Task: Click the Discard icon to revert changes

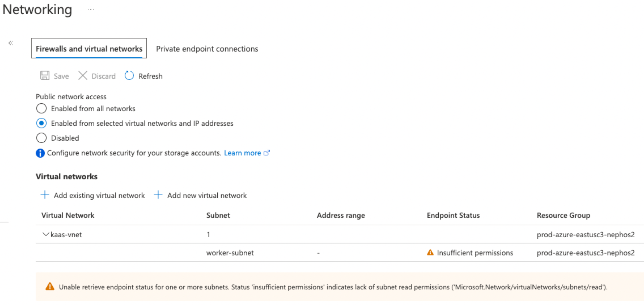Action: 83,76
